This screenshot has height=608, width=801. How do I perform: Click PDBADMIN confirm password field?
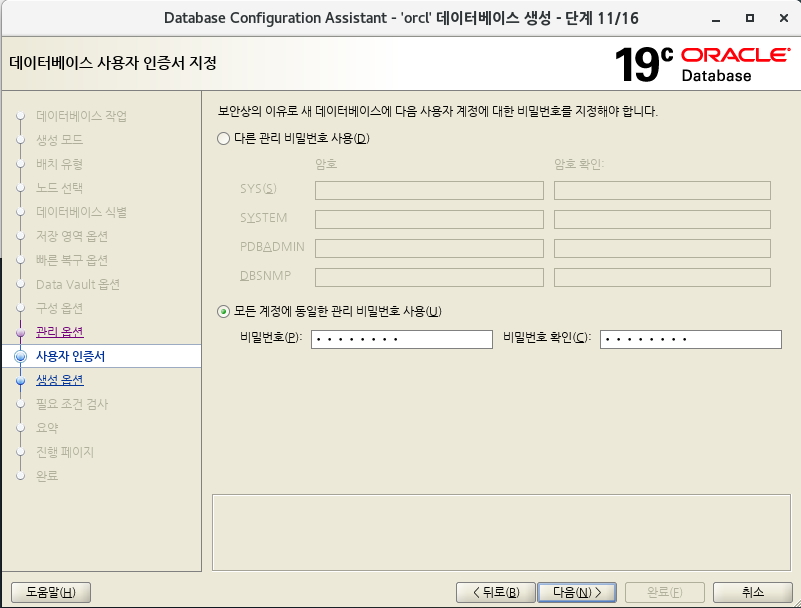coord(662,249)
